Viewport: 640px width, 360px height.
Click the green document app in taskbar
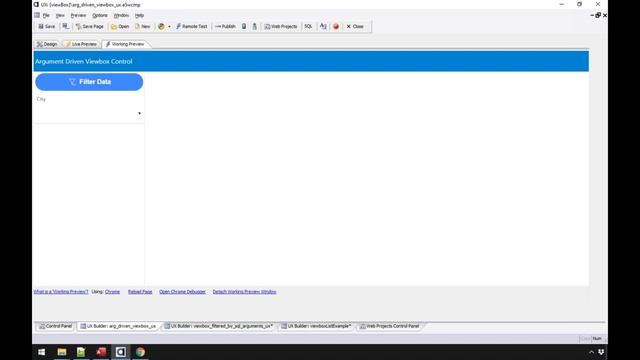[81, 352]
